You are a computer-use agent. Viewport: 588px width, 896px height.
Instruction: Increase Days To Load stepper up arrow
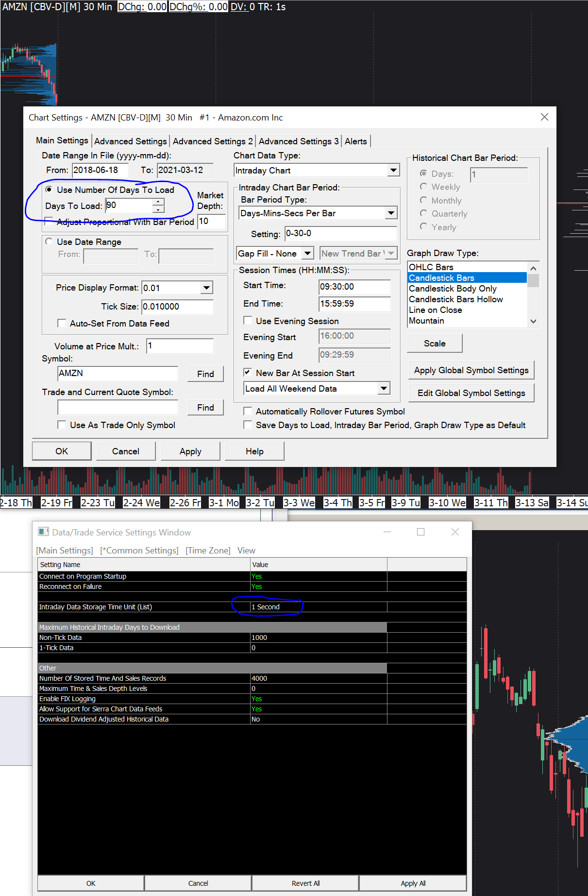pyautogui.click(x=158, y=202)
